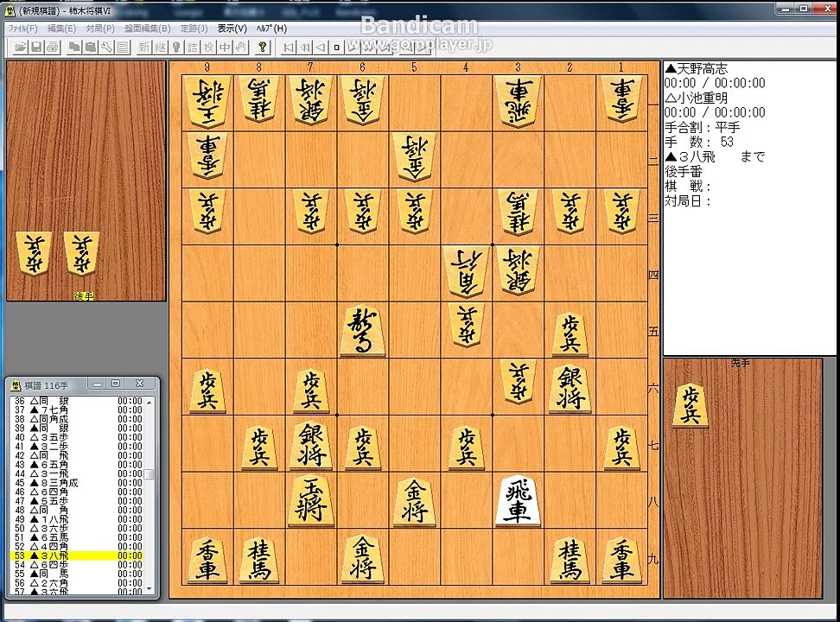Select move 45 ▲8三角成 in kifu list

click(x=78, y=483)
